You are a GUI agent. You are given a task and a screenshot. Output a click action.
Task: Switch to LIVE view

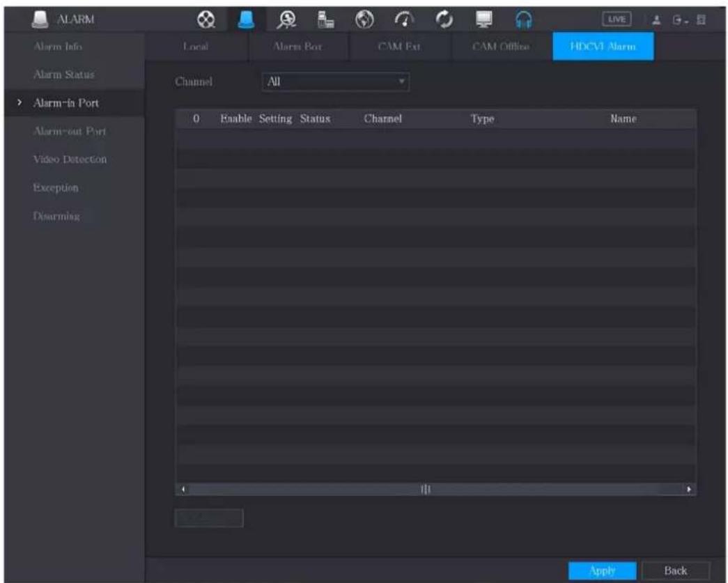(617, 20)
